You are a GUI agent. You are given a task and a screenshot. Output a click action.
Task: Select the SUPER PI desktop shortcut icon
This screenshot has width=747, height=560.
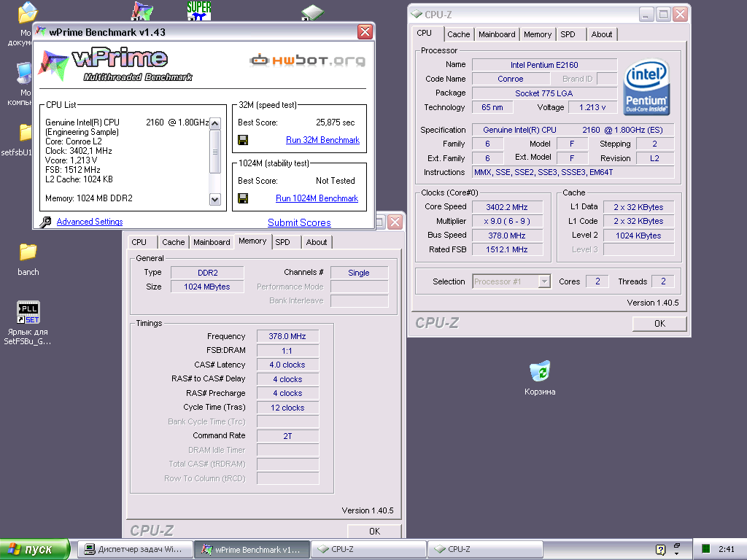(x=198, y=10)
